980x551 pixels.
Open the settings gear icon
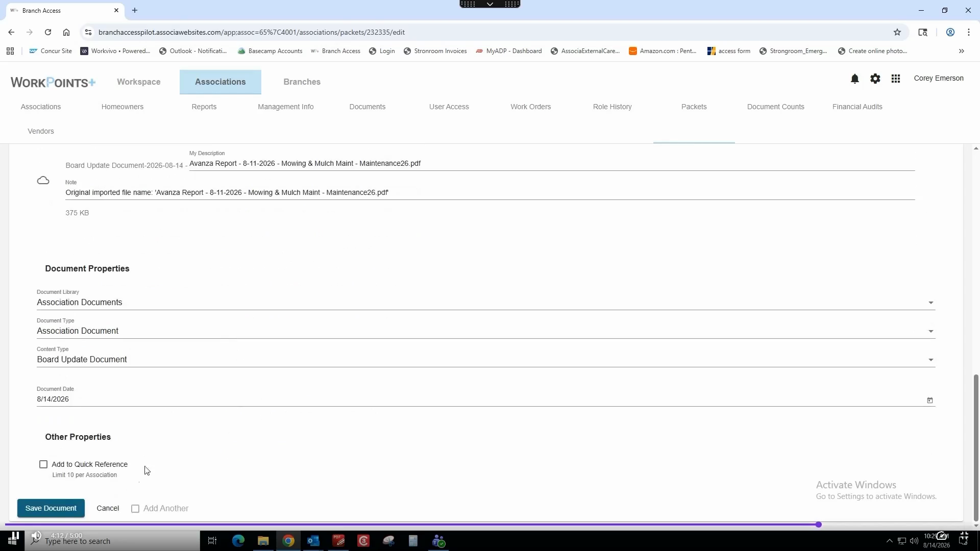875,79
